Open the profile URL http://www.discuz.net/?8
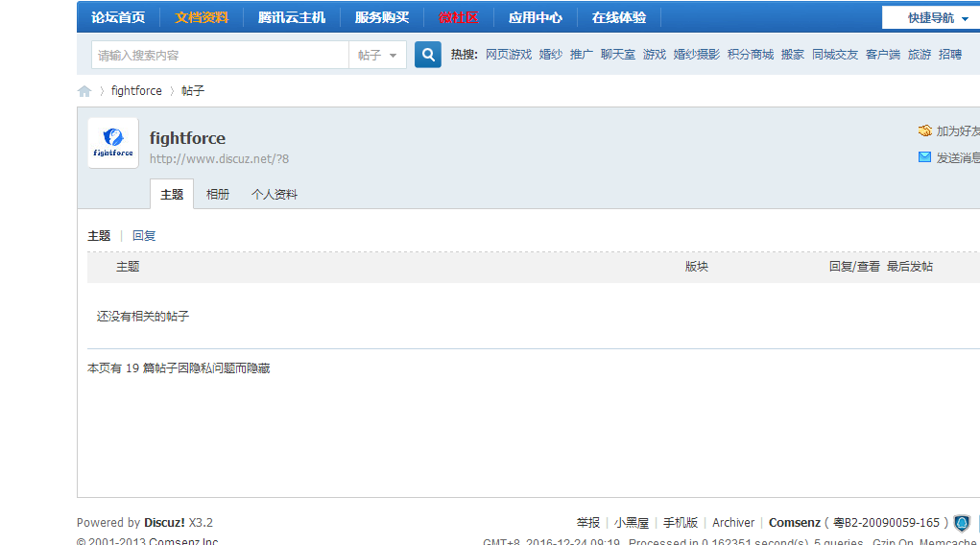 (x=219, y=158)
